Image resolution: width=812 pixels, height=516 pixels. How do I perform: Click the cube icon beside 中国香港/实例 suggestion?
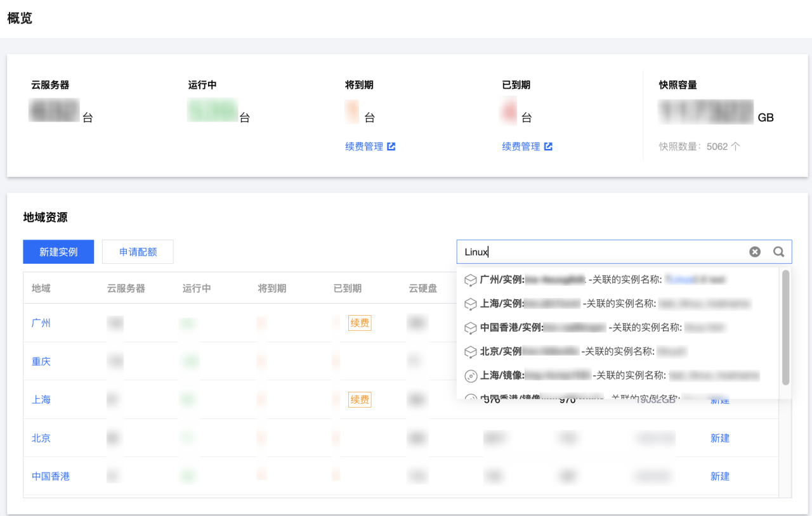[x=471, y=328]
